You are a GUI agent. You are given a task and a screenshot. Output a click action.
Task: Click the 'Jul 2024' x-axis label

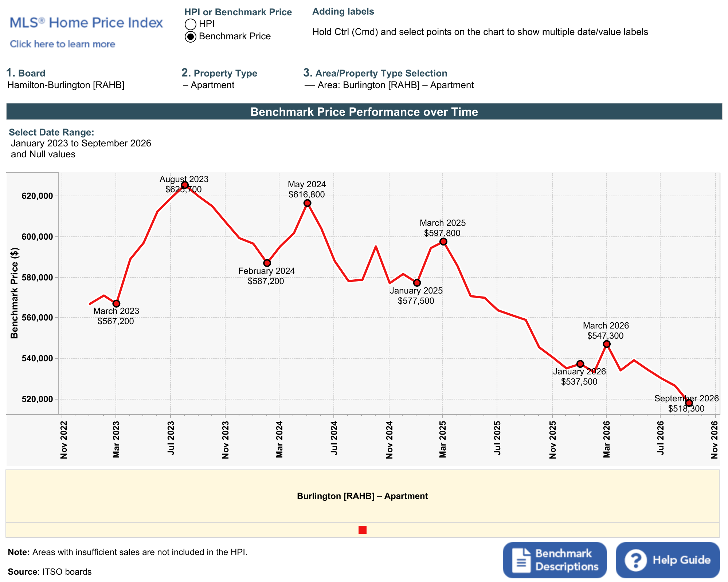[334, 438]
